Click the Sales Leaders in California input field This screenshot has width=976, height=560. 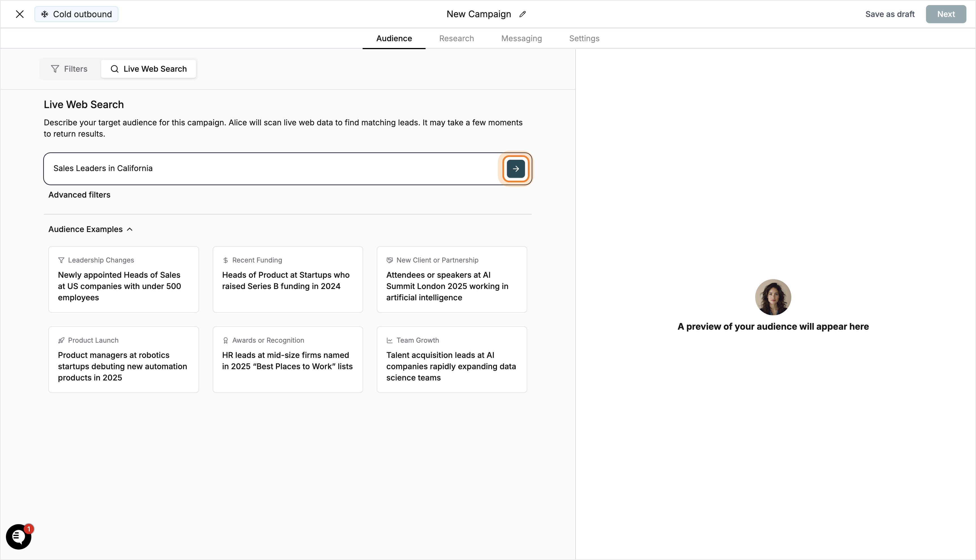tap(269, 169)
